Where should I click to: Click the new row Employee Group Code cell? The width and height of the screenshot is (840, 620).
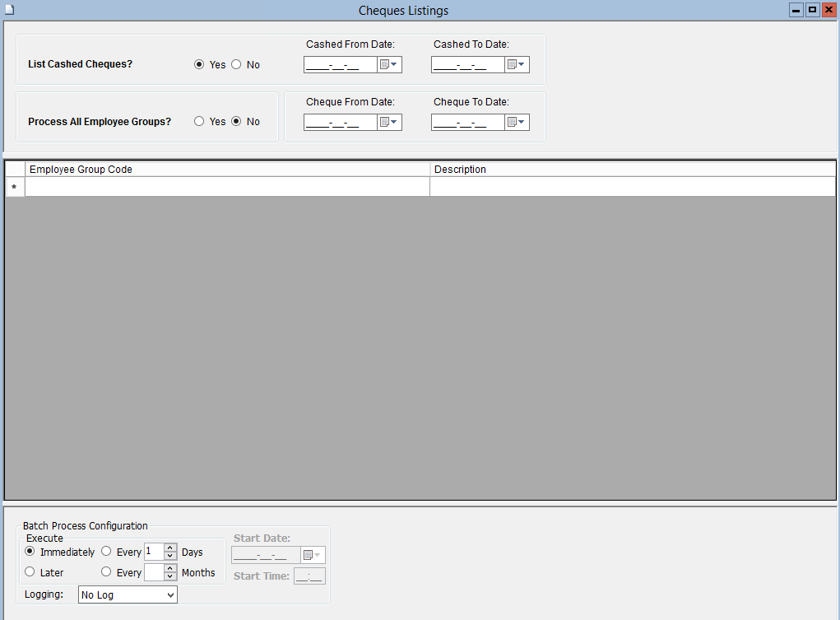click(x=227, y=188)
